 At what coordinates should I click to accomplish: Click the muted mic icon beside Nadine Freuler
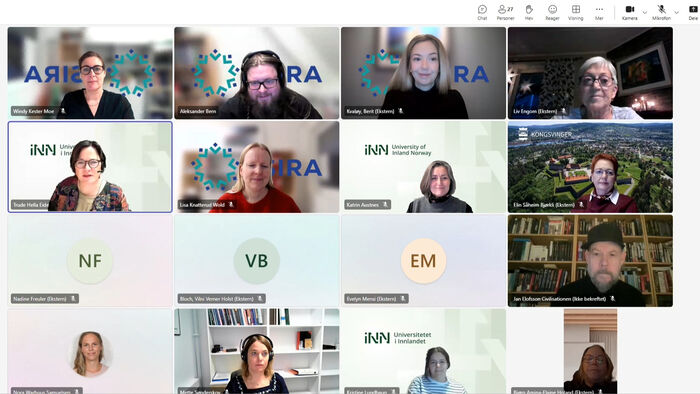click(73, 299)
